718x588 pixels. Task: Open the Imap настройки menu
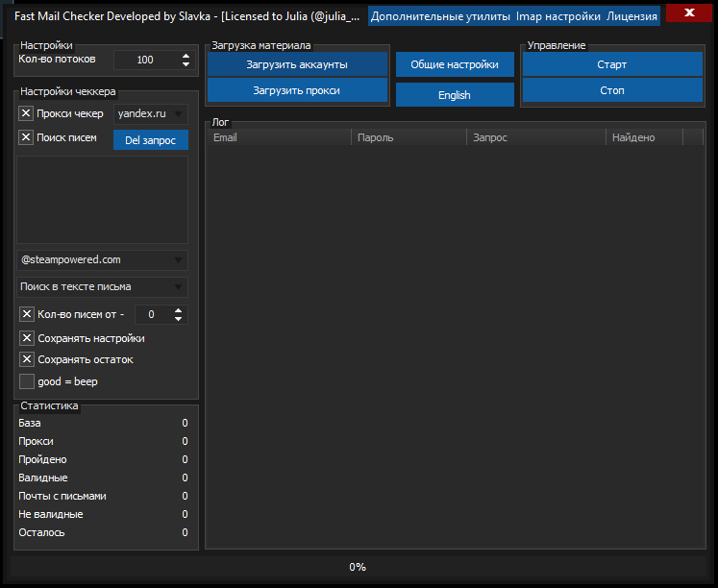tap(557, 16)
